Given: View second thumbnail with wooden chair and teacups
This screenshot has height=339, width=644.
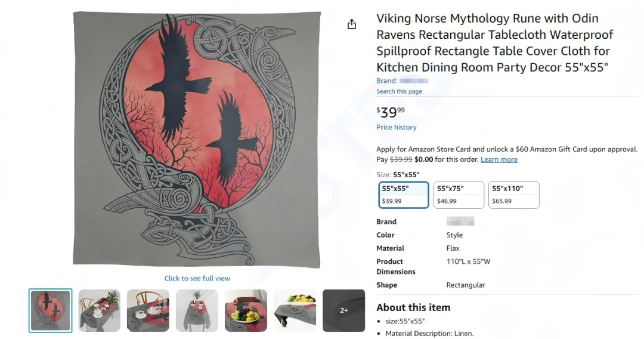Looking at the screenshot, I should (x=100, y=310).
